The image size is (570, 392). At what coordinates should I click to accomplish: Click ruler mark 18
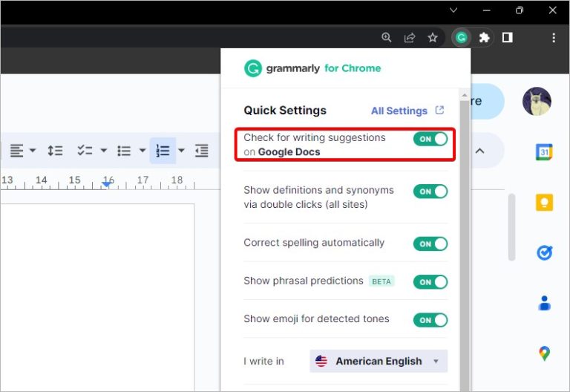(x=177, y=180)
